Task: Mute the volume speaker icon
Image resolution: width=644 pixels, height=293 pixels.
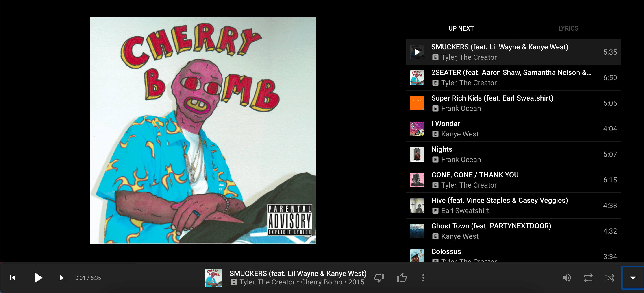Action: point(566,278)
